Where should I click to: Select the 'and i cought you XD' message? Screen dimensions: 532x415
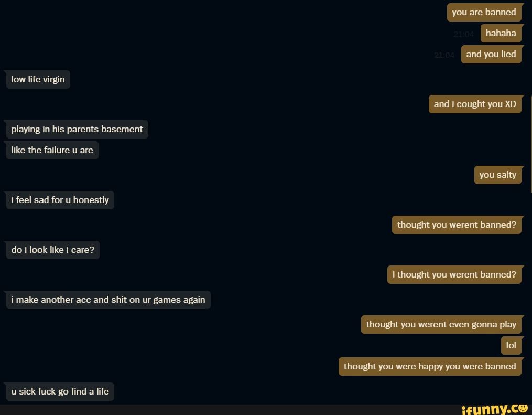coord(475,104)
